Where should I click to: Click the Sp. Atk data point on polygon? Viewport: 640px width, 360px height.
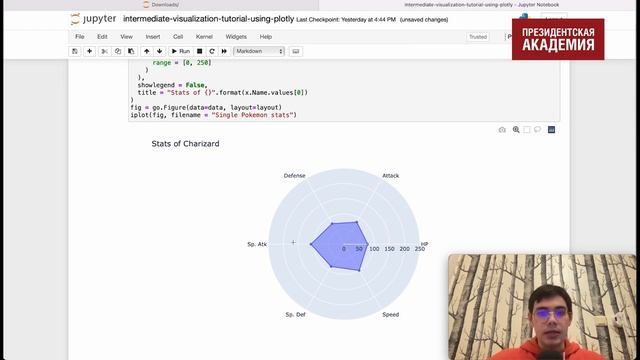(311, 244)
